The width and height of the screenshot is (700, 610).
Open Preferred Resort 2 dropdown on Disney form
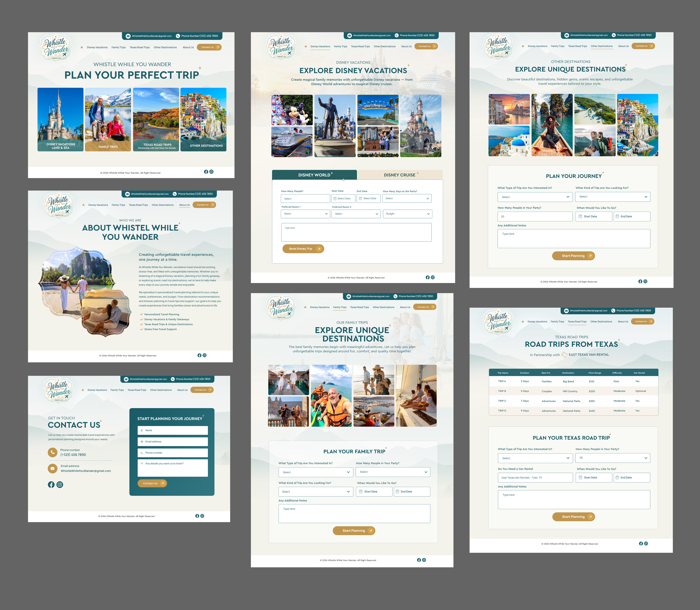[x=356, y=214]
